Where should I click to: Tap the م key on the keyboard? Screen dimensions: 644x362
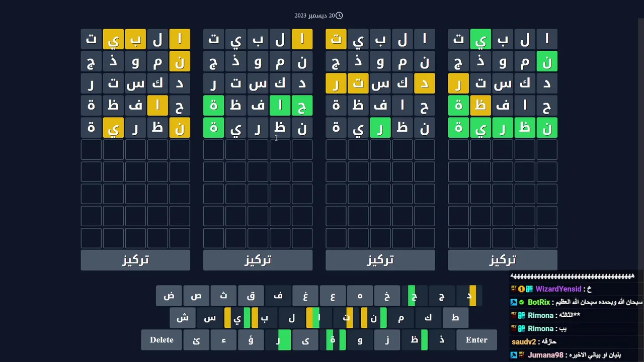400,318
